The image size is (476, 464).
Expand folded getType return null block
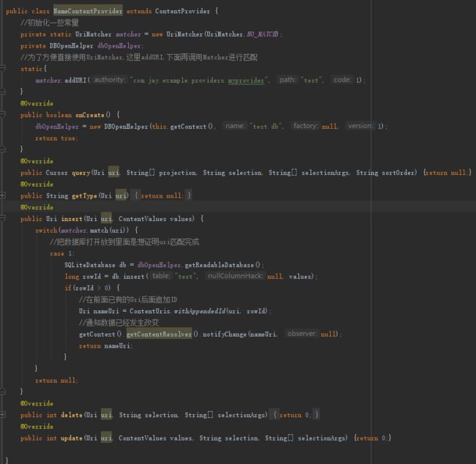point(163,195)
